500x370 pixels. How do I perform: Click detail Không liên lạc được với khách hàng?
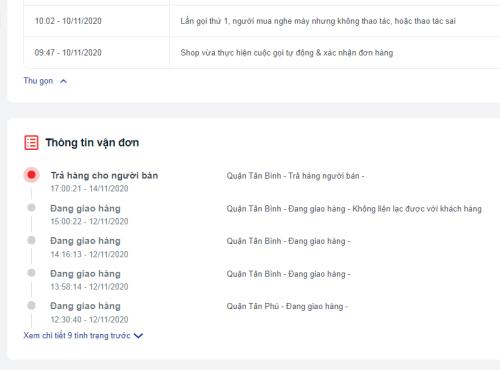tap(417, 209)
